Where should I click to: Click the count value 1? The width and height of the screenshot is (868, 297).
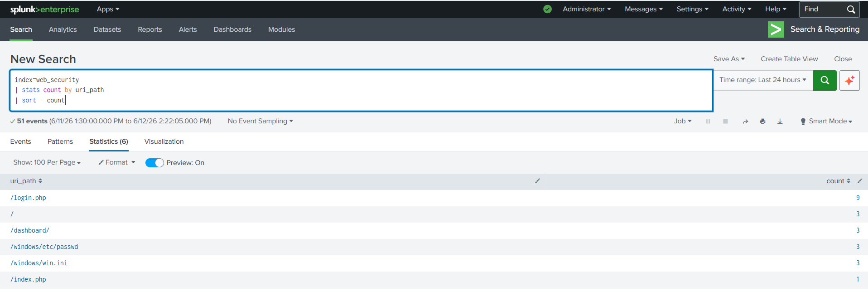[x=858, y=279]
